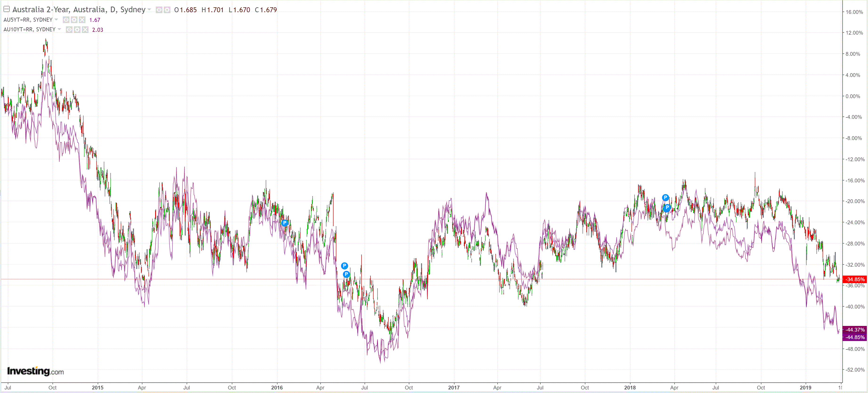Click the purple -44.85% price label
868x393 pixels.
[855, 337]
